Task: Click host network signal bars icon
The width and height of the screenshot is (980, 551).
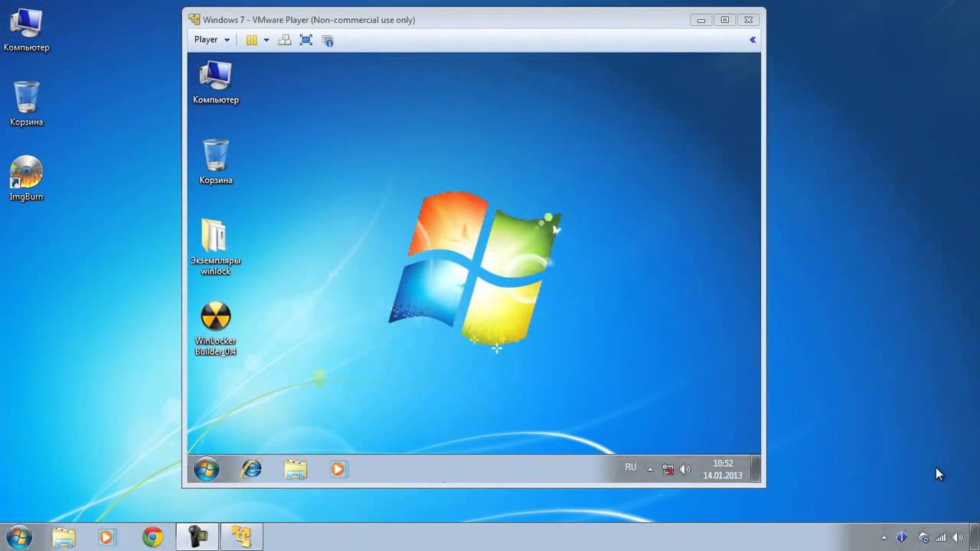Action: coord(940,537)
